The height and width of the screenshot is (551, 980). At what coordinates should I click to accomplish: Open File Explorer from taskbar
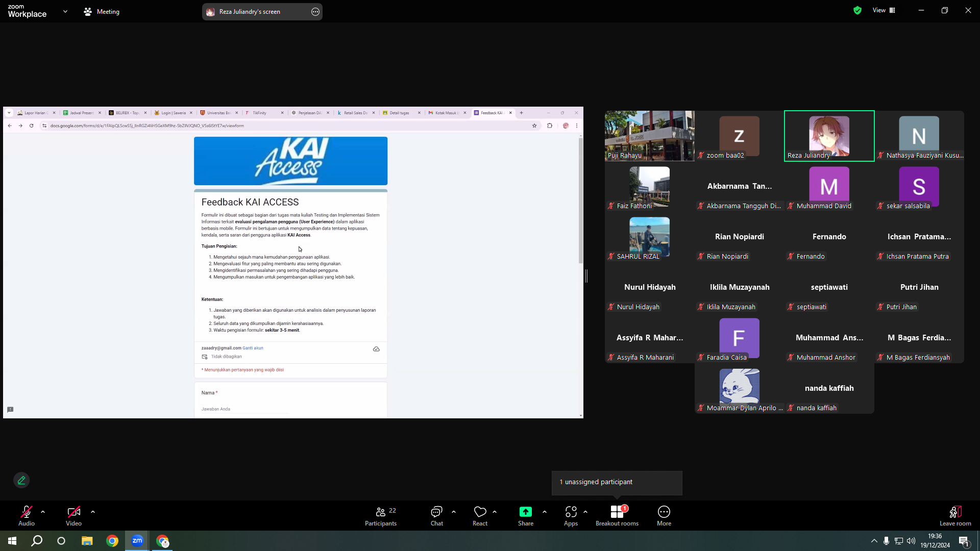(87, 541)
